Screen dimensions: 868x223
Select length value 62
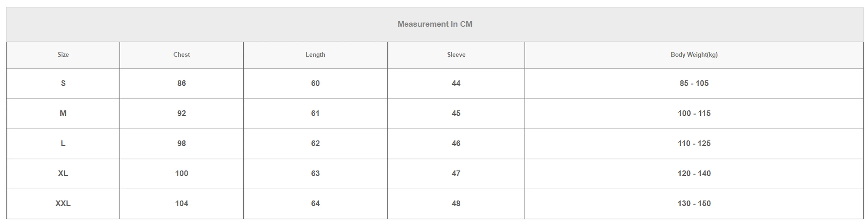tap(315, 143)
